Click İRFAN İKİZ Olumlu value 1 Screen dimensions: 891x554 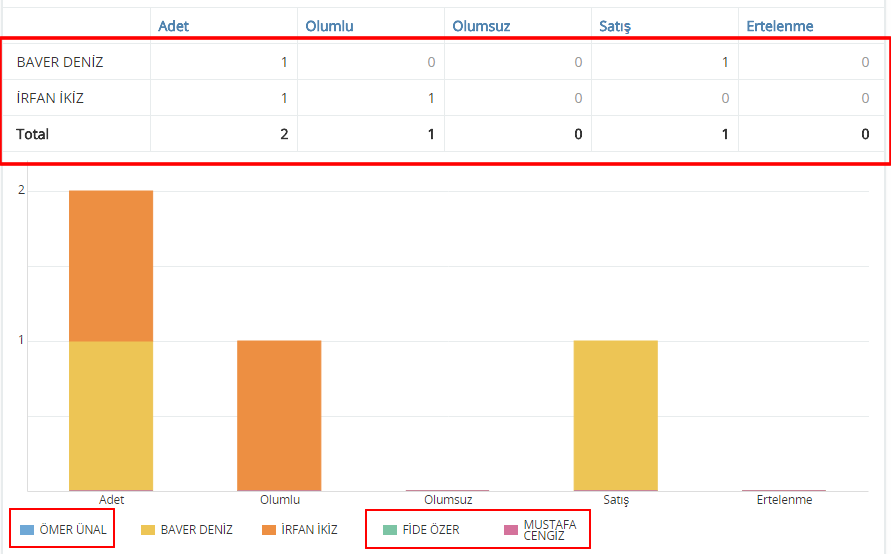431,98
